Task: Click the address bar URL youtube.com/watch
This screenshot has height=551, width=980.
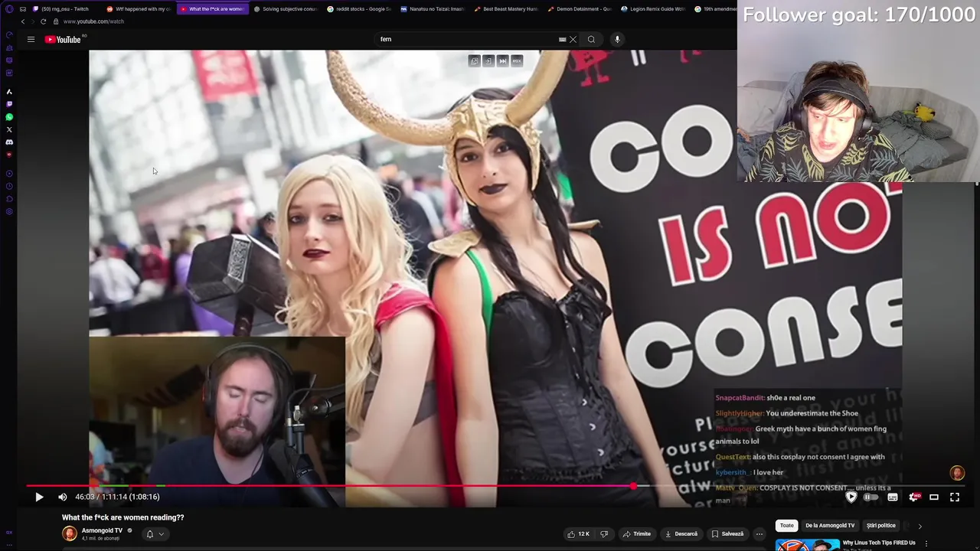Action: click(93, 21)
